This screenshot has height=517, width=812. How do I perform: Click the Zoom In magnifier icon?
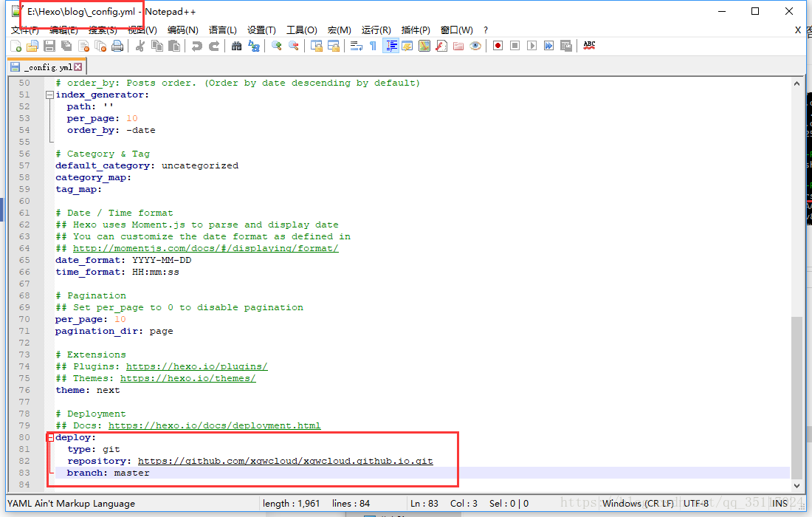[x=277, y=46]
